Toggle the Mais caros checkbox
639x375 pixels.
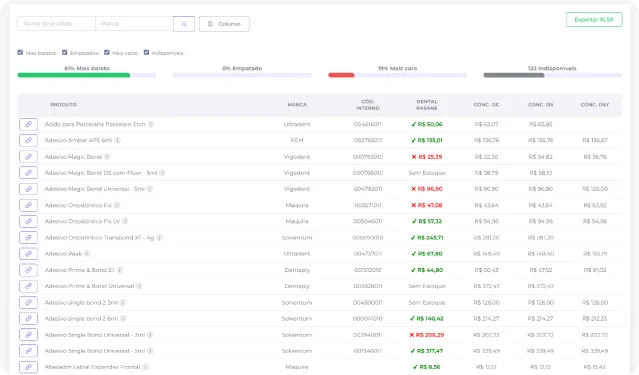point(107,53)
